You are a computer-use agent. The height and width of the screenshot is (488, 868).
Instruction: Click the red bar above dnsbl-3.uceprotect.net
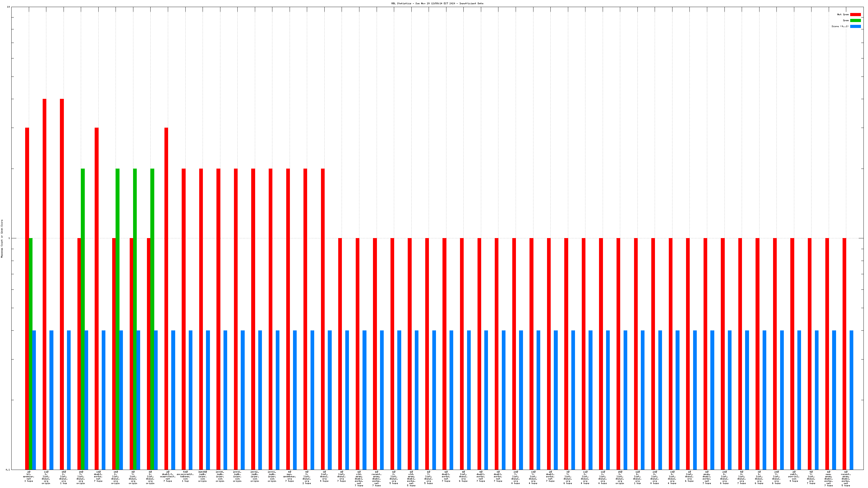(x=166, y=299)
